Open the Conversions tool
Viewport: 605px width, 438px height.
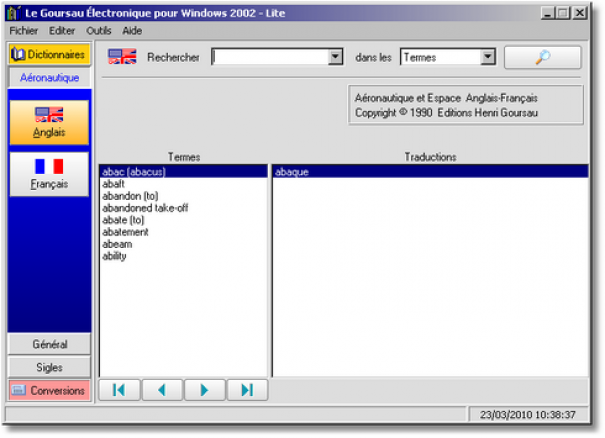49,390
